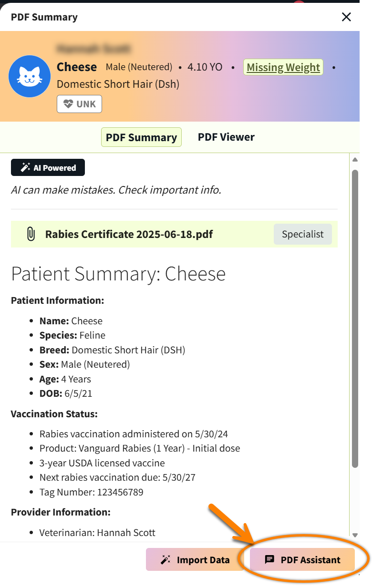
Task: Select the PDF Summary tab
Action: (x=141, y=137)
